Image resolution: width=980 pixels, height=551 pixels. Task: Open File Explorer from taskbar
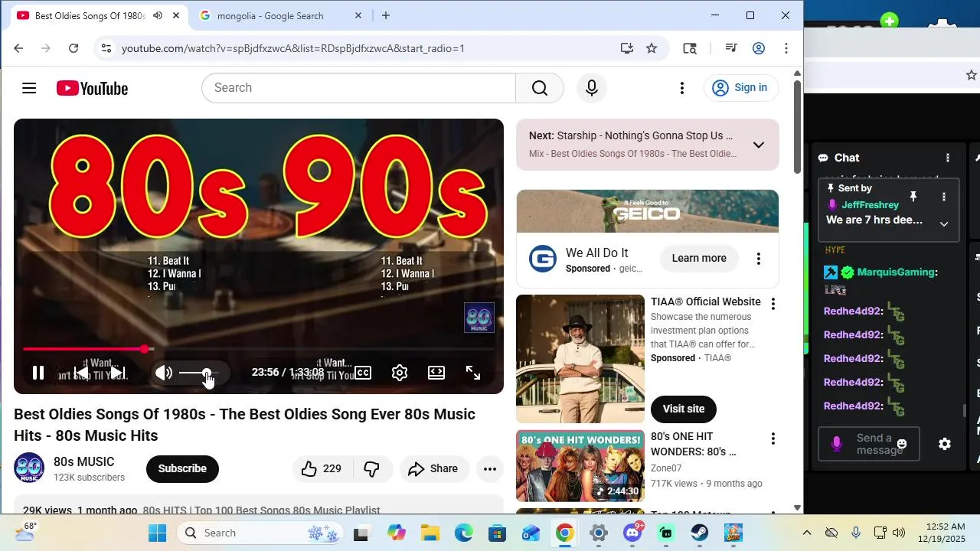click(x=430, y=533)
